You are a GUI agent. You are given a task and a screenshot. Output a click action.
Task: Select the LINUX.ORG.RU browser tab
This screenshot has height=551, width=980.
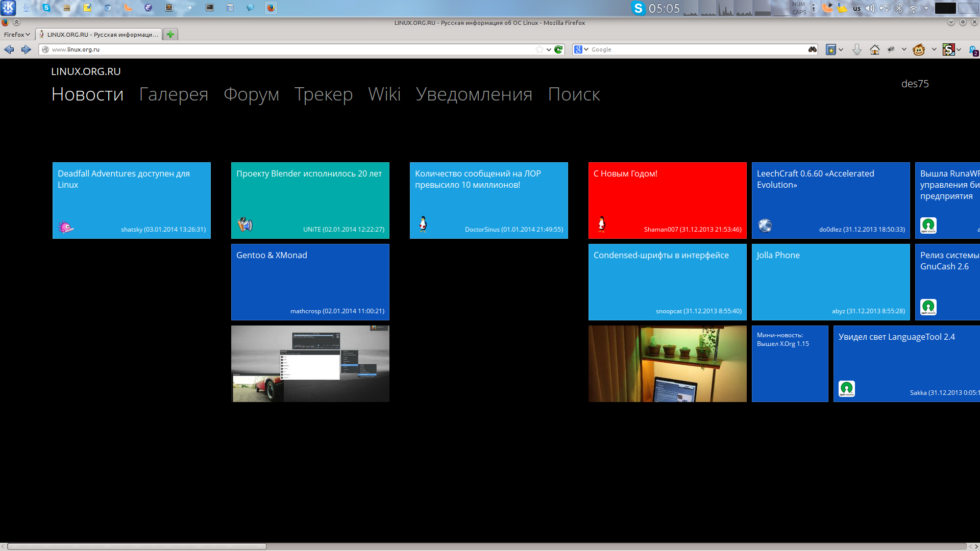tap(99, 34)
